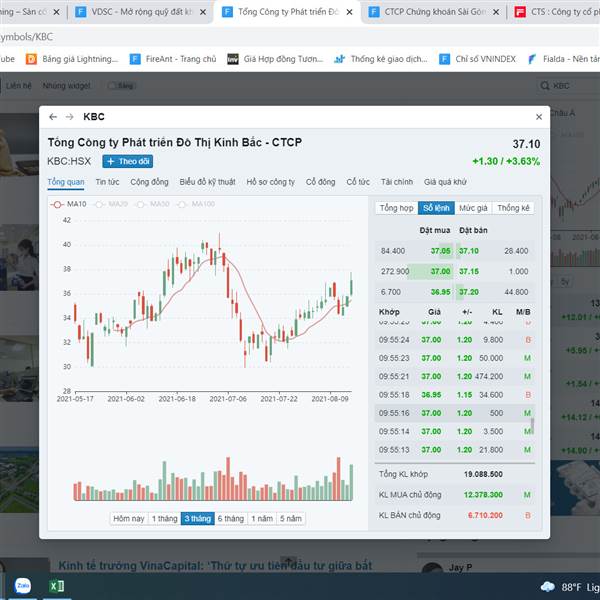Screen dimensions: 600x600
Task: Click ask price 37.10 in order book
Action: [x=469, y=251]
